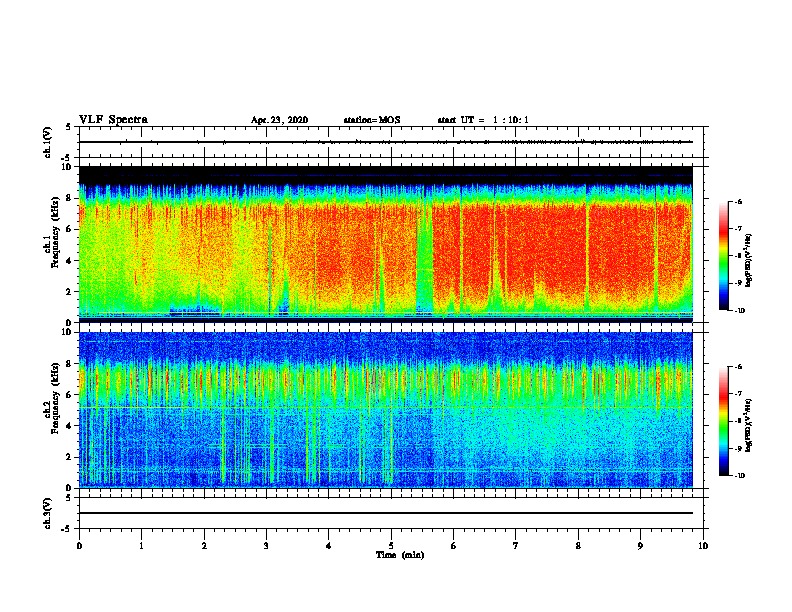Image resolution: width=792 pixels, height=612 pixels.
Task: Click the "ch.3(V)" waveform axis label
Action: click(48, 513)
